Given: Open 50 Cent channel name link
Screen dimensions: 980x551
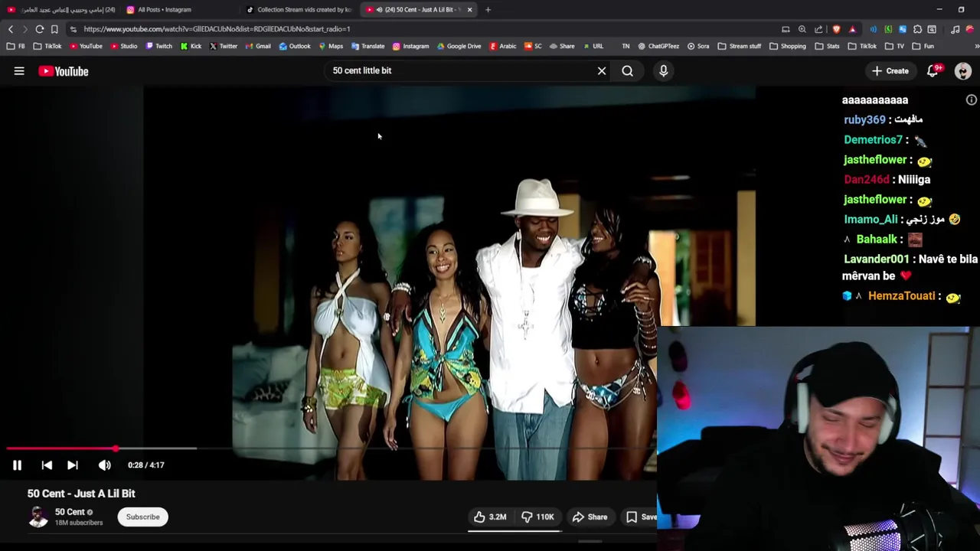Looking at the screenshot, I should pyautogui.click(x=70, y=512).
